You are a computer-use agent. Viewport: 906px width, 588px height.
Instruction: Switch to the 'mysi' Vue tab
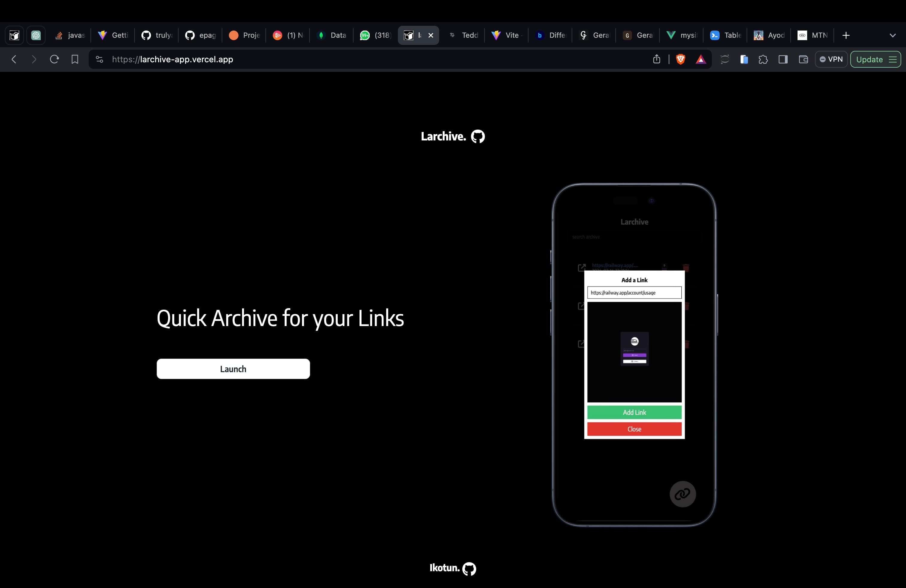682,35
